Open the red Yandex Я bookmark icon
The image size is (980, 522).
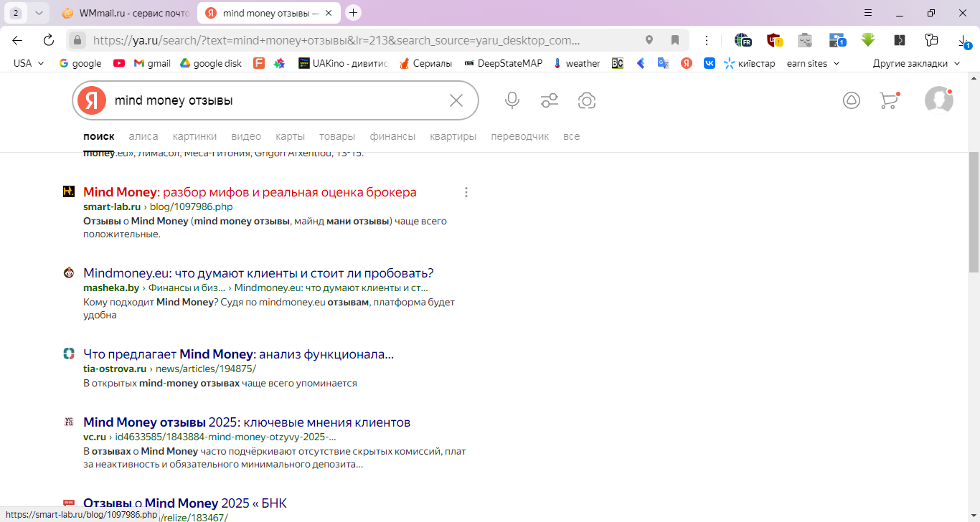tap(687, 63)
